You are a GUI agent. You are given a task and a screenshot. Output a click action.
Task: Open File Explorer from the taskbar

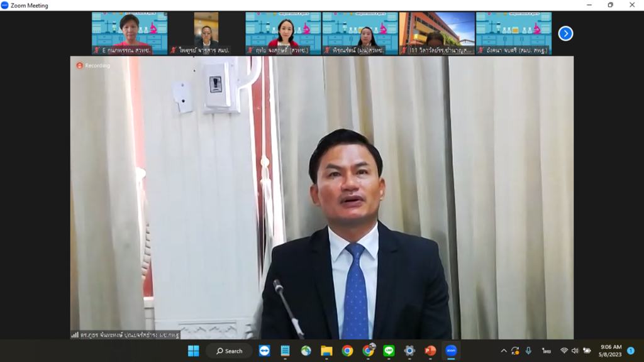326,351
